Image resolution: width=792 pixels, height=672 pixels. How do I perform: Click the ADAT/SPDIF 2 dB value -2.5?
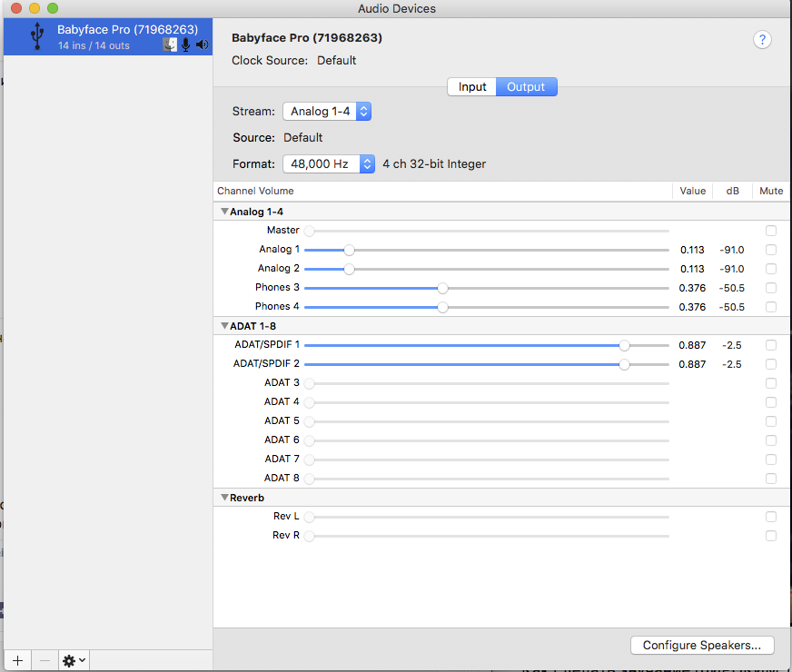coord(732,364)
